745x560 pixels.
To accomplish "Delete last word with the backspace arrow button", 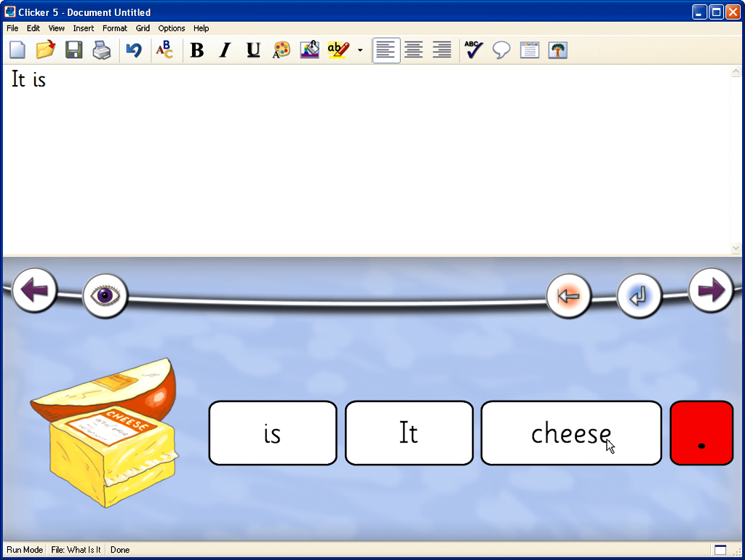I will click(568, 296).
